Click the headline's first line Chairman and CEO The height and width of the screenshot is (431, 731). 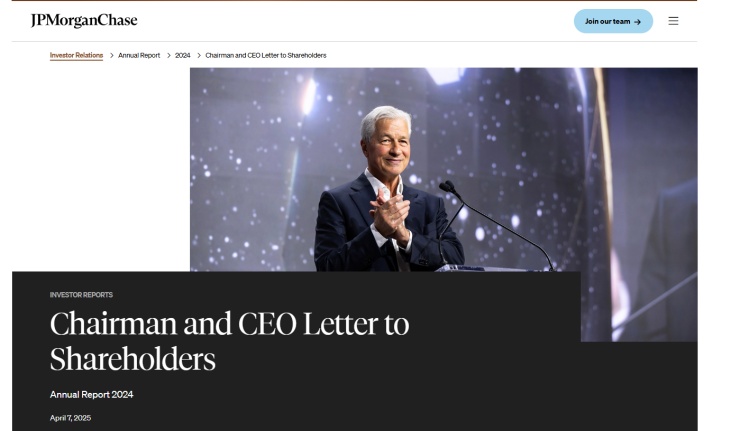click(x=173, y=324)
